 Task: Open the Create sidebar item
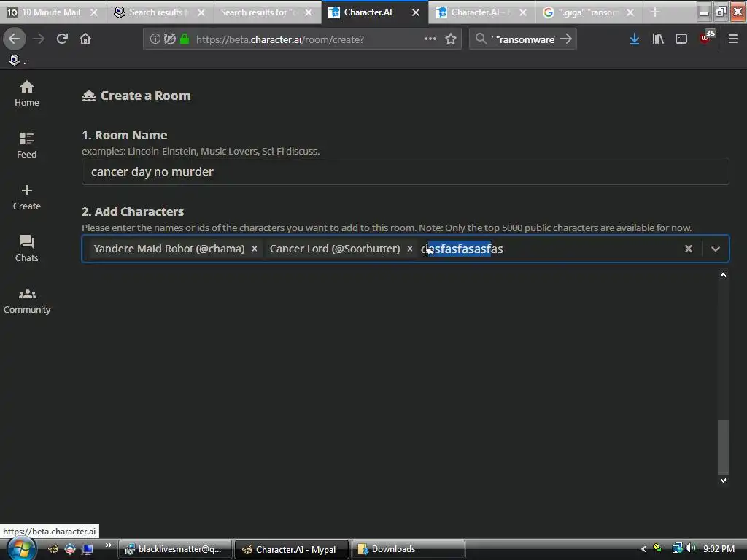click(27, 198)
